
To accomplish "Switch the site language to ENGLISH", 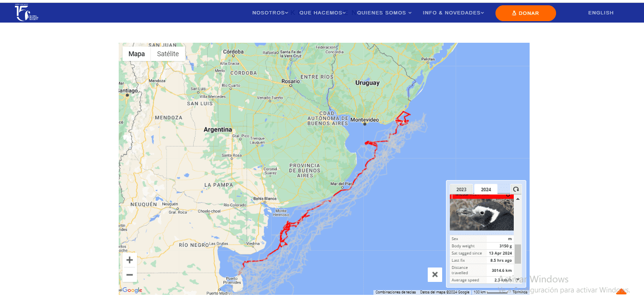I will pos(601,13).
